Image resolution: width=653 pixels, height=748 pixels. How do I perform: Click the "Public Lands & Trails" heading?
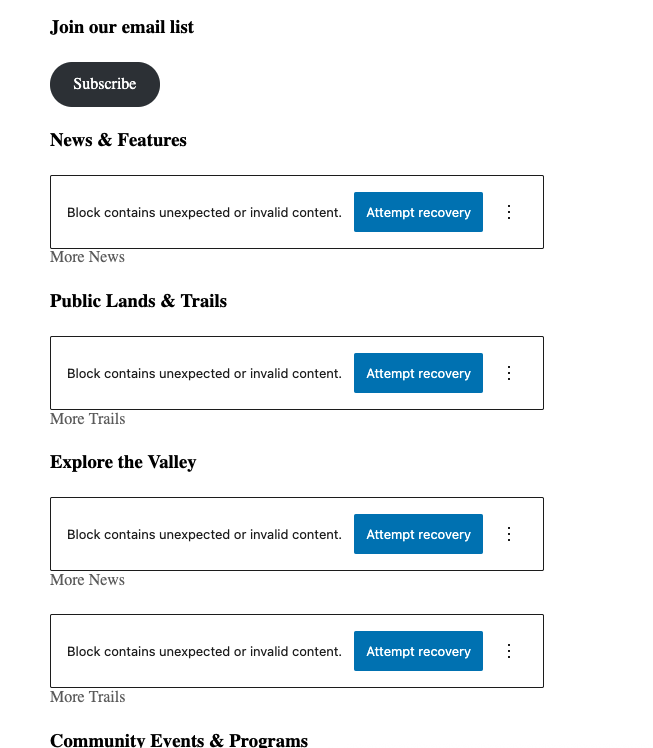(138, 301)
